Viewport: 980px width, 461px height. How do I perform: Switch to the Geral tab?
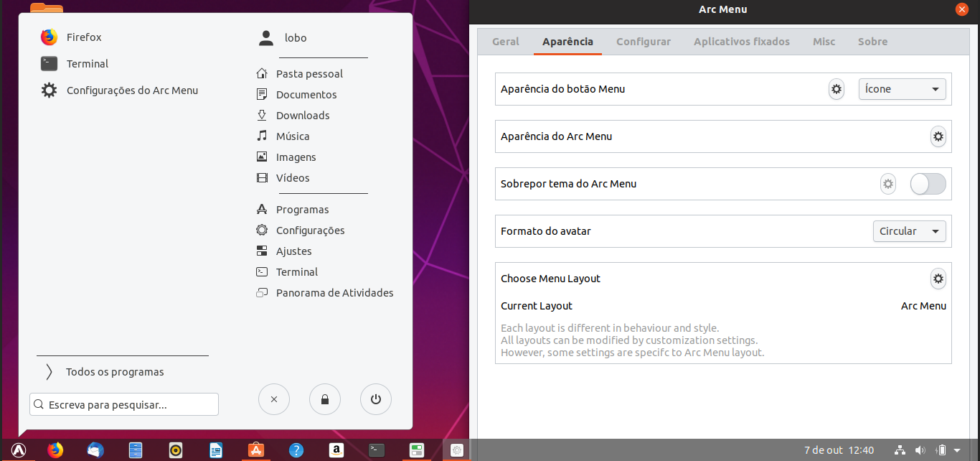(505, 42)
